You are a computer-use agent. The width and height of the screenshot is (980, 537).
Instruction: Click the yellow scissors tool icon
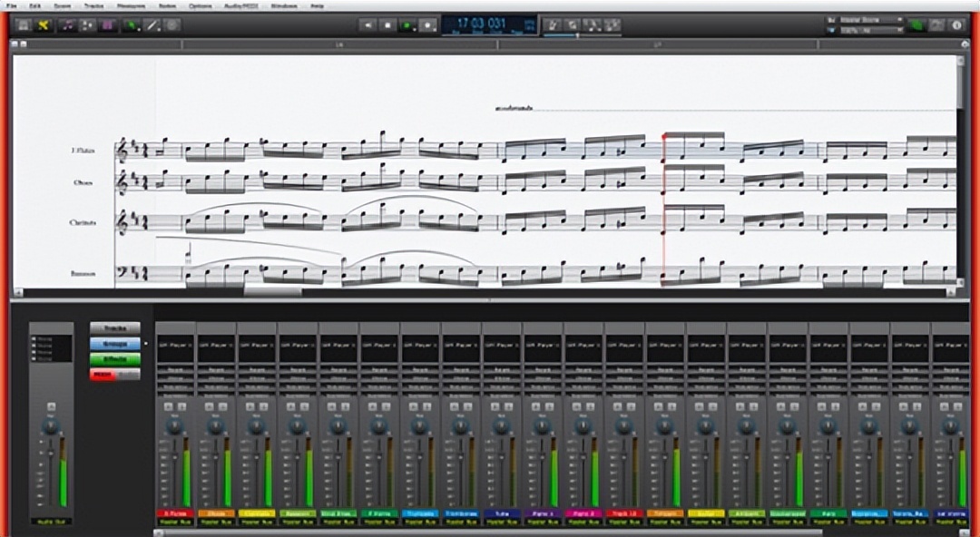(x=43, y=25)
